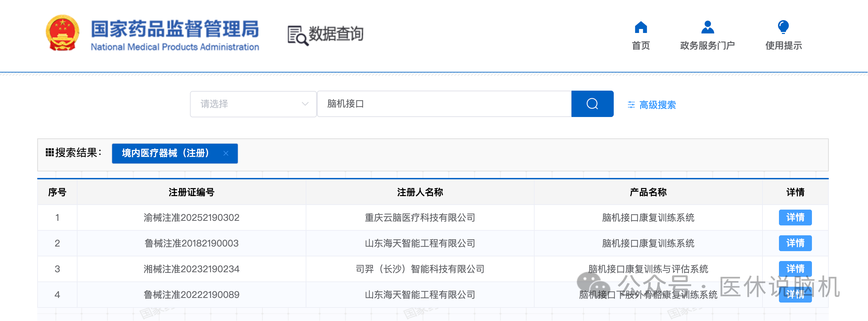Click the filter icon beside 高级搜索
Image resolution: width=868 pixels, height=321 pixels.
coord(631,105)
